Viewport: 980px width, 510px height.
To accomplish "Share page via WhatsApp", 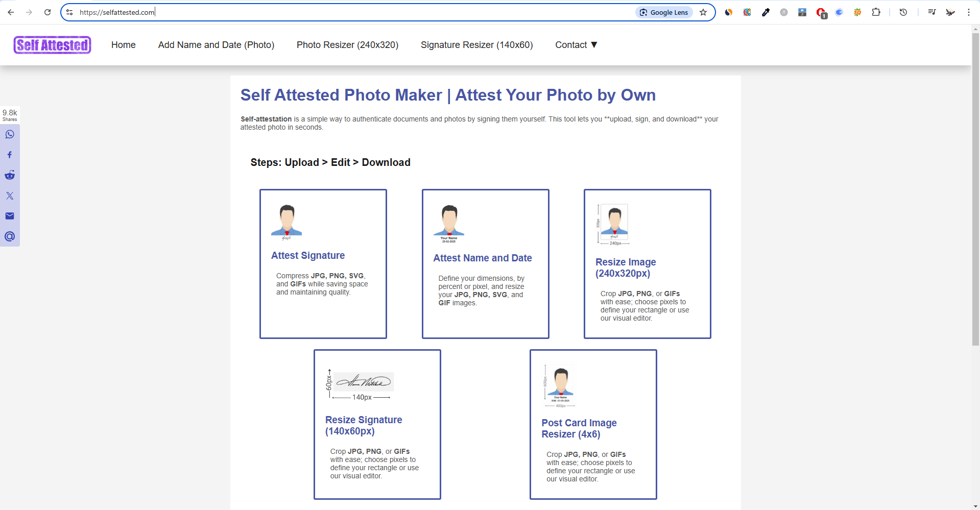I will click(x=10, y=134).
